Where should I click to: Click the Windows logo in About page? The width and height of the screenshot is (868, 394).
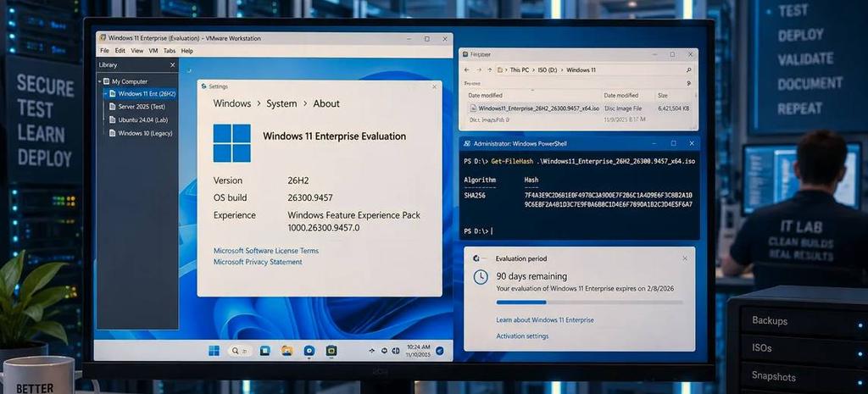pos(232,143)
